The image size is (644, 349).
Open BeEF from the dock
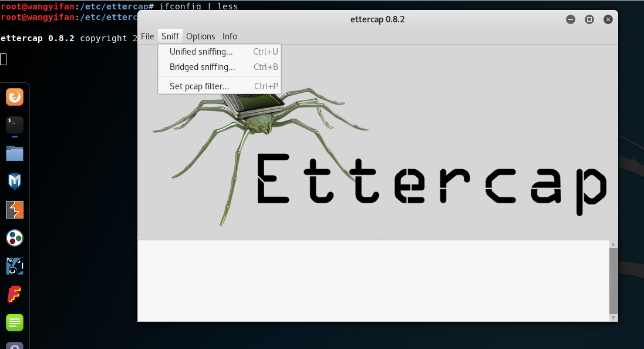coord(15,266)
